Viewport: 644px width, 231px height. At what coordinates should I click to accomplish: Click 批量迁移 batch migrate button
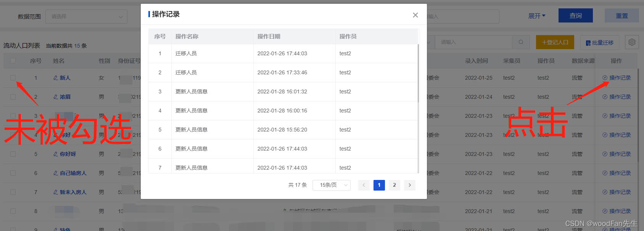click(599, 43)
